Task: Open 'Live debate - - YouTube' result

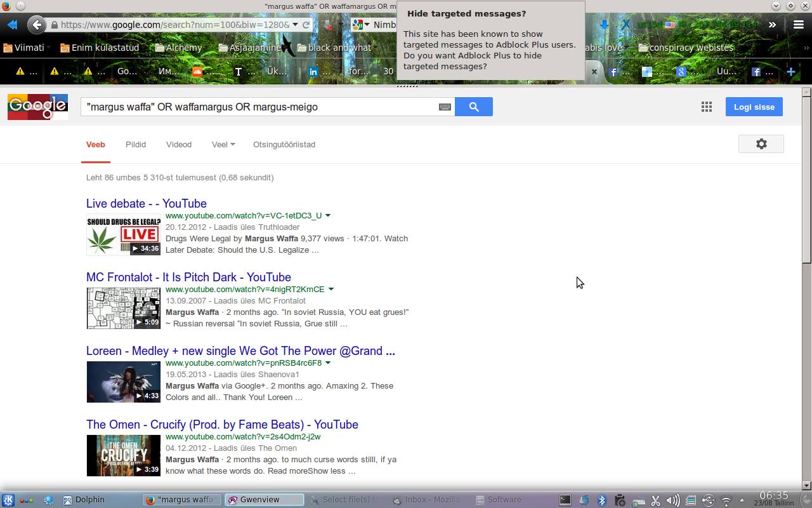Action: coord(147,203)
